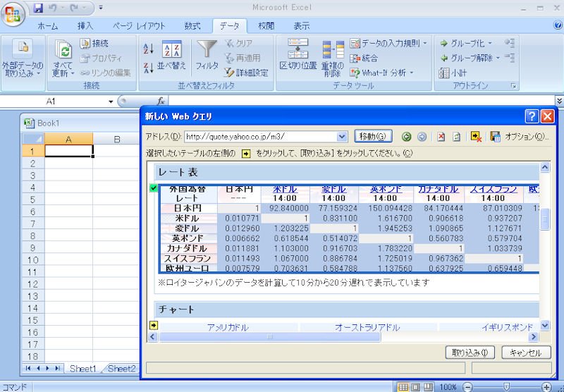Screen dimensions: 564x392
Task: Open 詳細設定 advanced filter
Action: tap(246, 73)
